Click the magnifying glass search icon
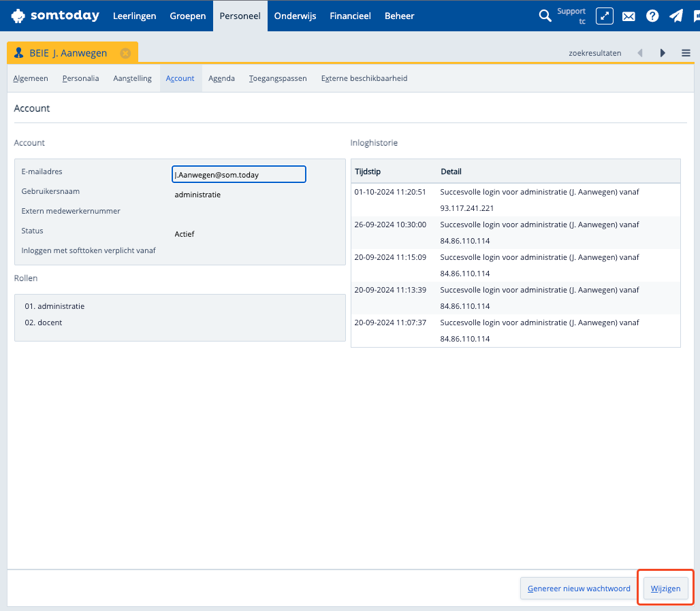The image size is (700, 611). [x=545, y=16]
